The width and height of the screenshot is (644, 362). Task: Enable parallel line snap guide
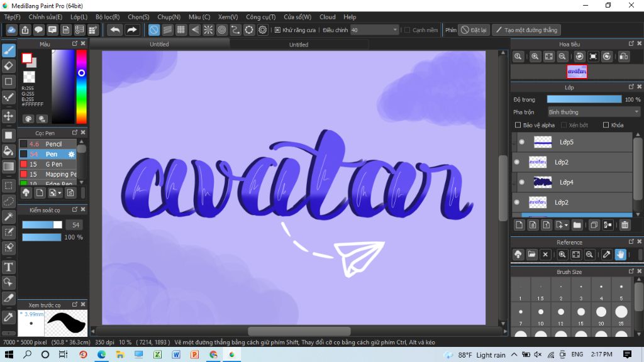click(x=167, y=30)
